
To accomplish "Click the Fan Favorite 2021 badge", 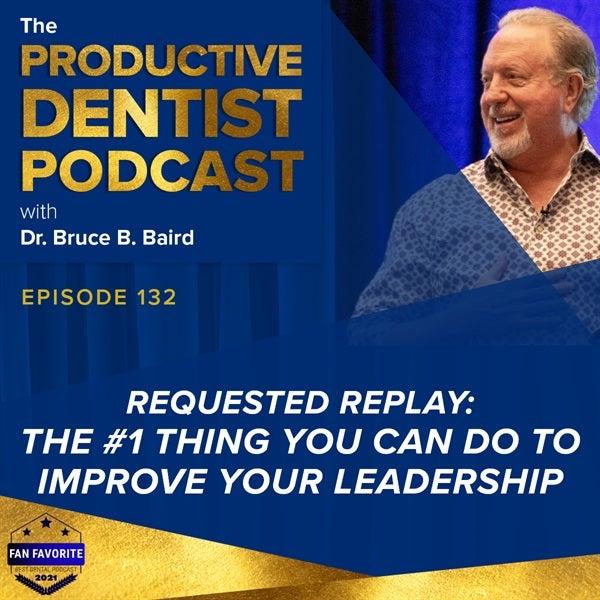I will click(46, 553).
